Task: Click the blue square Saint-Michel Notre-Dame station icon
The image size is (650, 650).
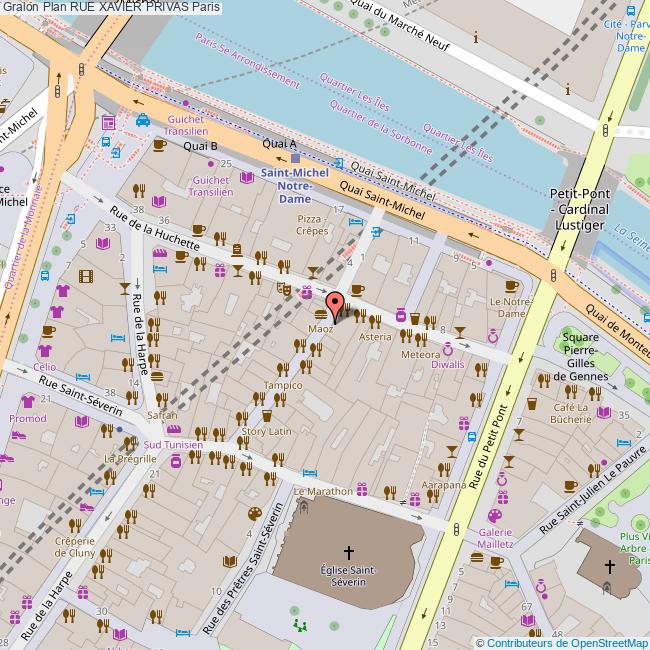Action: point(294,157)
